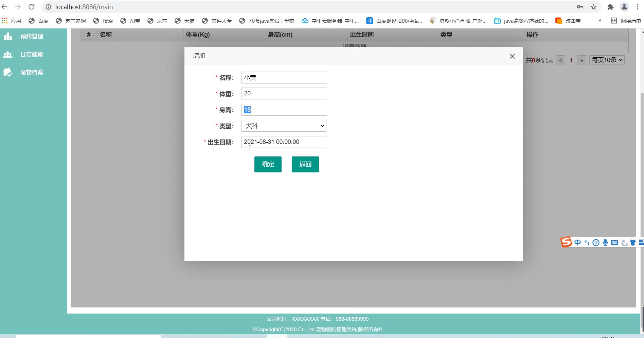Open the emoji panel in IME bar

tap(596, 242)
